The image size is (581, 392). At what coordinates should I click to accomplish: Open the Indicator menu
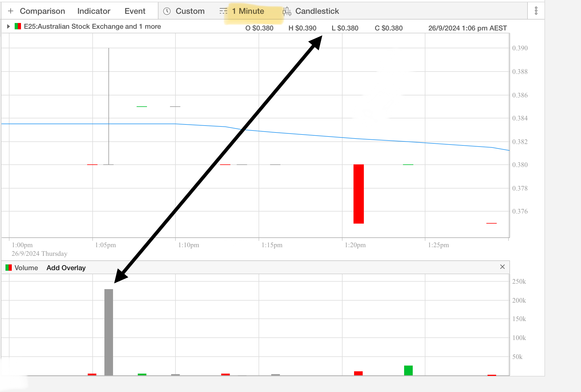click(94, 11)
